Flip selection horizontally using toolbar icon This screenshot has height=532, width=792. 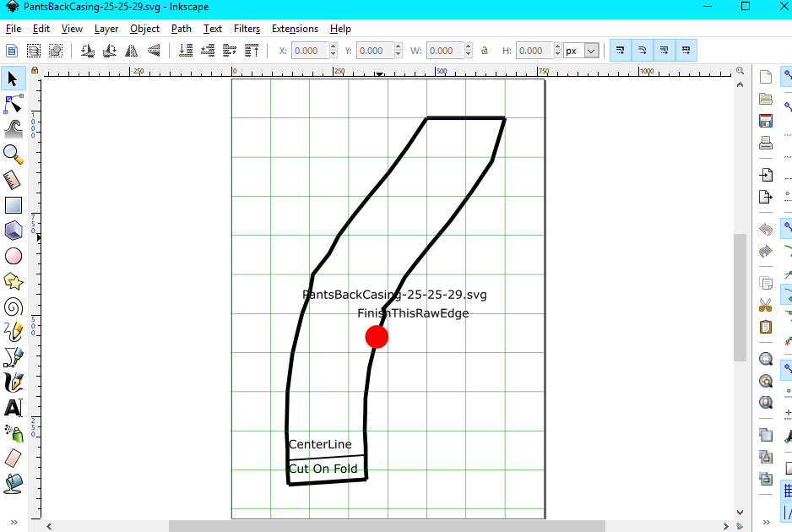coord(131,51)
